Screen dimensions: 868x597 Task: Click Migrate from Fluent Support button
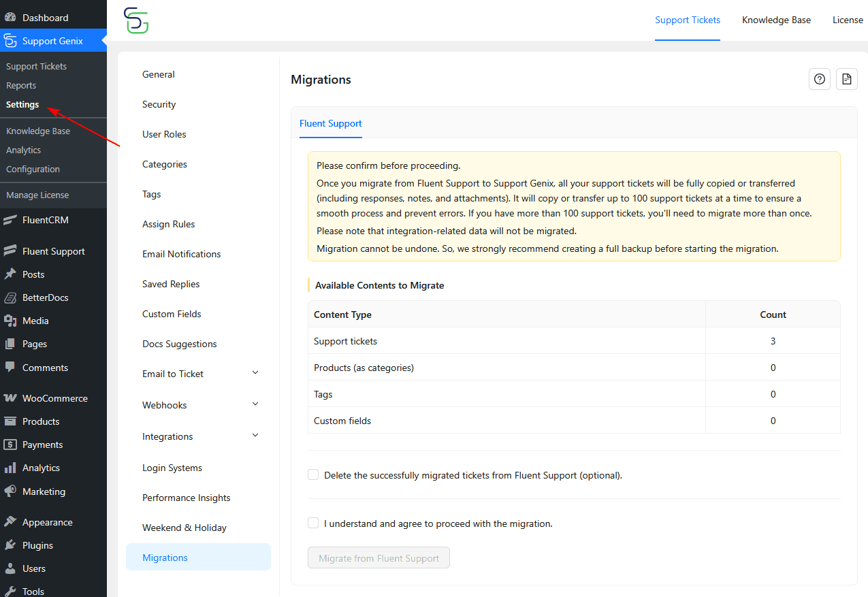pos(379,558)
